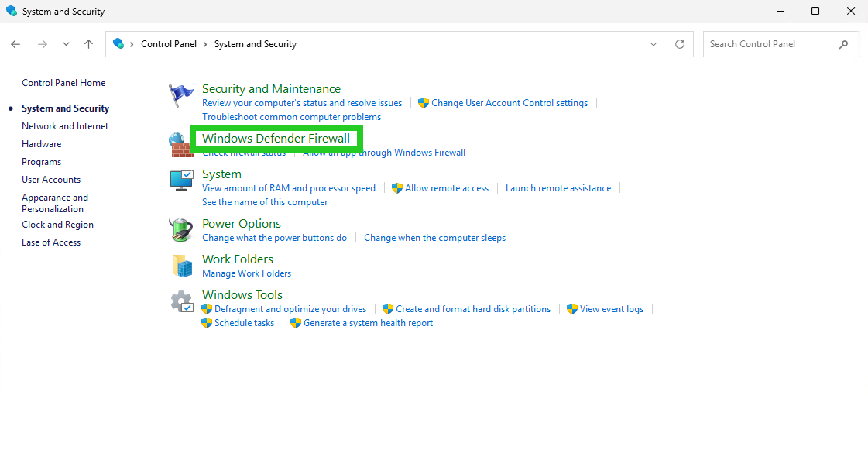The height and width of the screenshot is (457, 868).
Task: Click the search magnifier icon
Action: tap(844, 44)
